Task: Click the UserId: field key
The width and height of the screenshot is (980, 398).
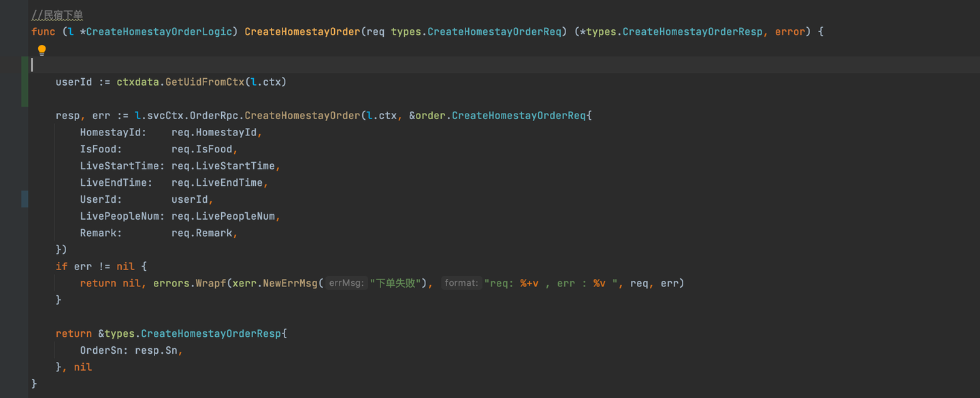Action: click(x=101, y=199)
